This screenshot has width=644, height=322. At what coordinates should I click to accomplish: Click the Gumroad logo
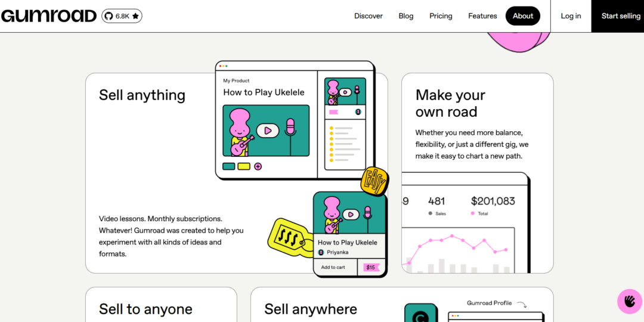click(x=49, y=16)
